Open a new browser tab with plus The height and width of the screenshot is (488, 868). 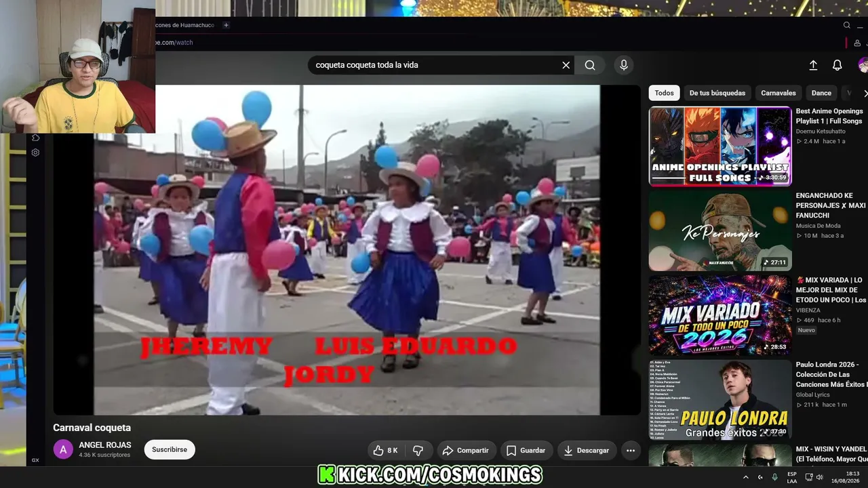click(226, 25)
